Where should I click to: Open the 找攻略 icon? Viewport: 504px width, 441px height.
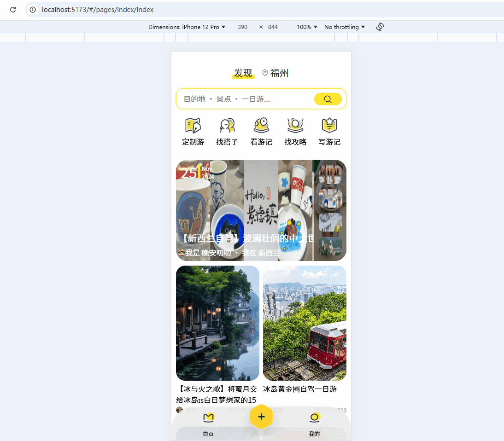[x=295, y=125]
